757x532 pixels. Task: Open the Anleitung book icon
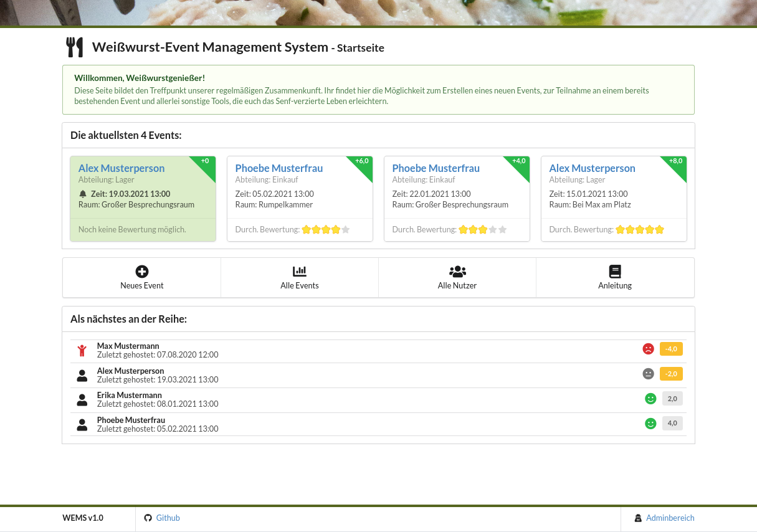coord(615,272)
